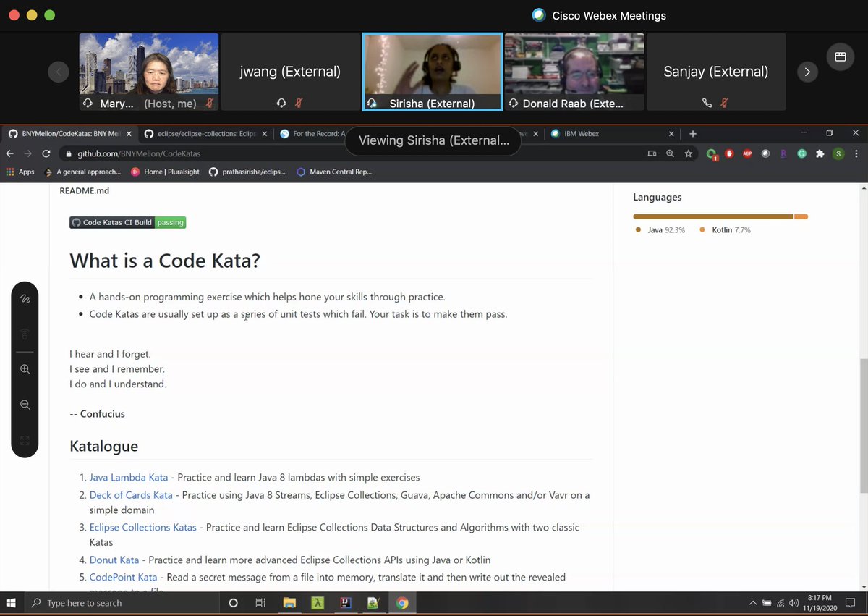868x616 pixels.
Task: Open 'A general approach...' bookmark
Action: point(83,172)
